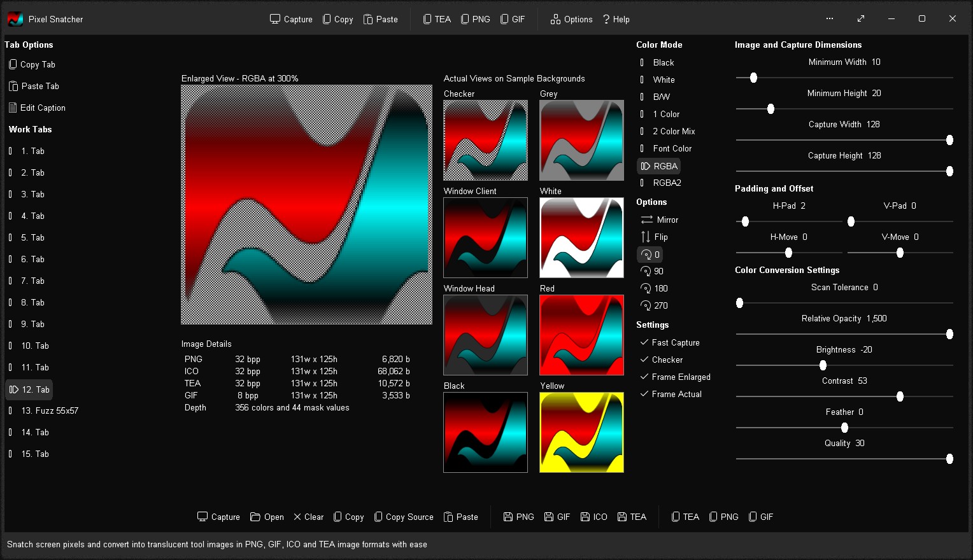
Task: Click the Brightness slider handle
Action: [x=823, y=365]
